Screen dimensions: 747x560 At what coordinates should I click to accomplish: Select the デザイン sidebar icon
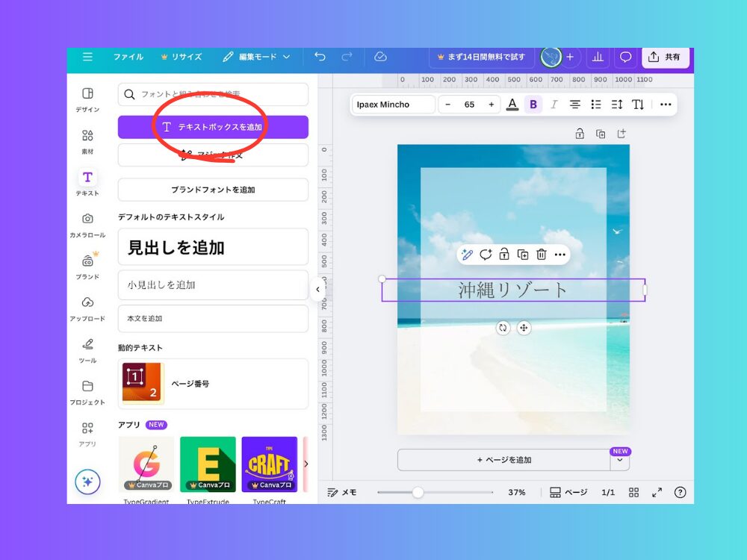pos(87,96)
